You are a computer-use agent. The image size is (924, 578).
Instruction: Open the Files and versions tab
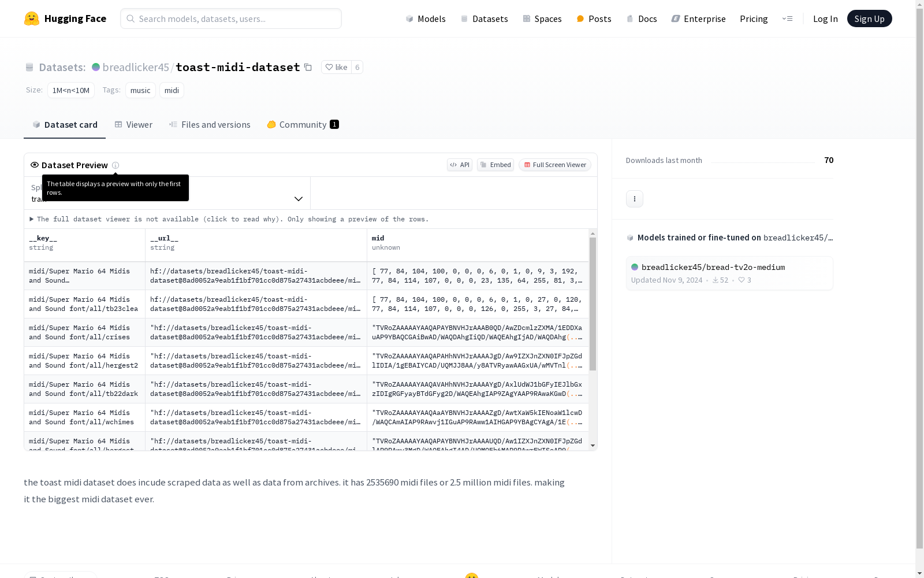point(210,125)
